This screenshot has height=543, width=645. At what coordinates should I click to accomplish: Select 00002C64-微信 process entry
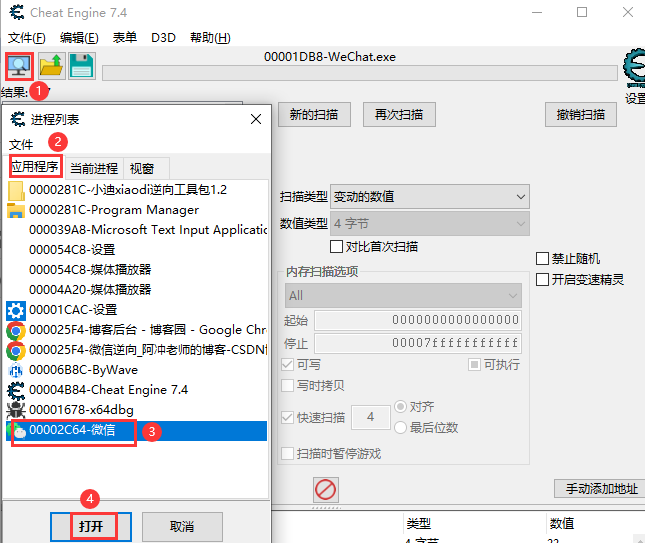[x=137, y=430]
